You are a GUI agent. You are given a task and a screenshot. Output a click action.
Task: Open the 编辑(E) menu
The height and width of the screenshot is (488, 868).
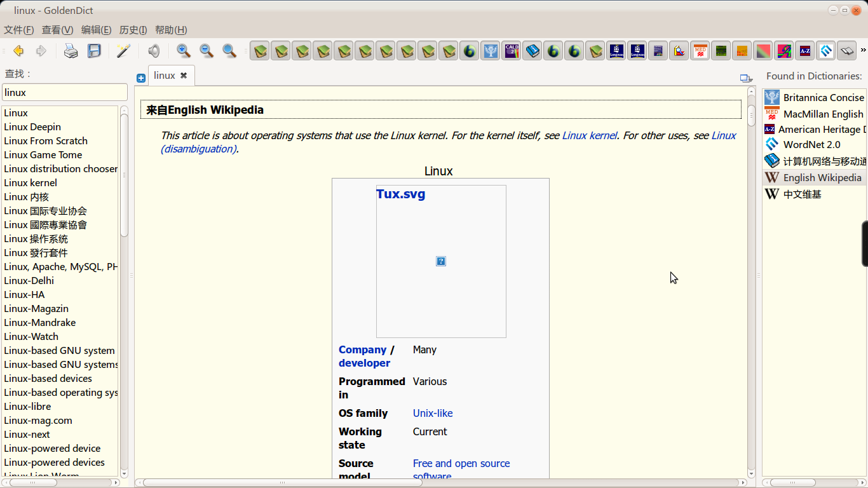97,30
